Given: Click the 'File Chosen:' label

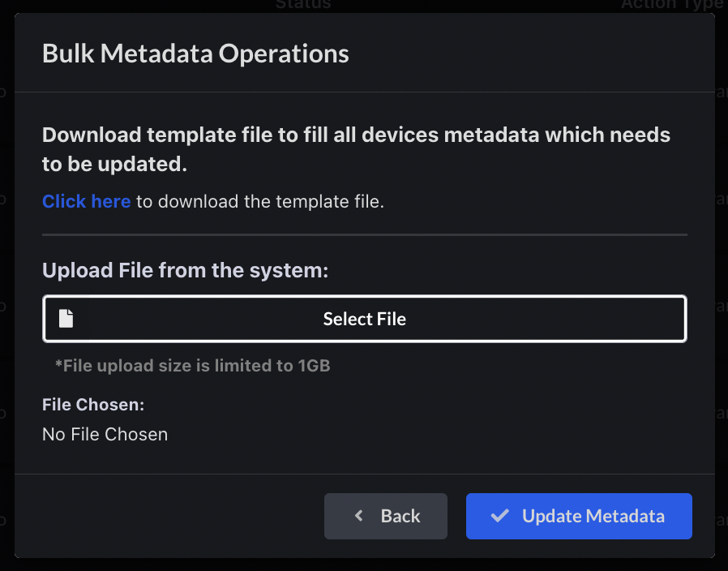Looking at the screenshot, I should point(93,405).
